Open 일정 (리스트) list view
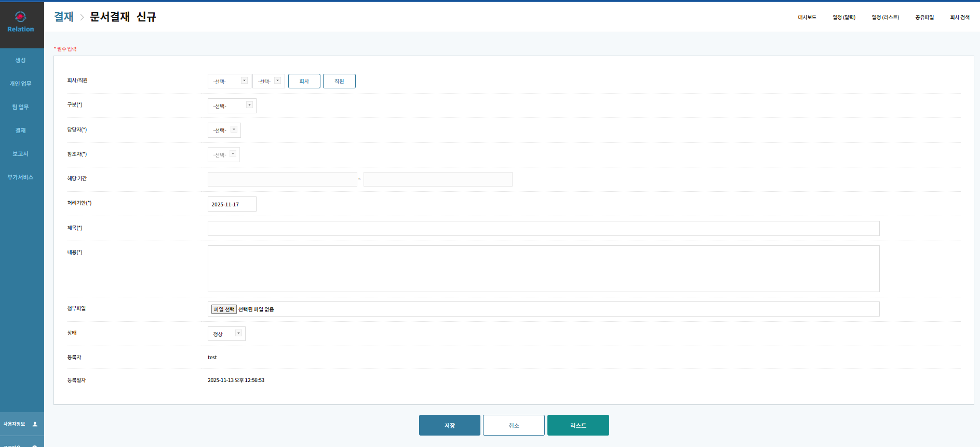980x447 pixels. pyautogui.click(x=885, y=17)
